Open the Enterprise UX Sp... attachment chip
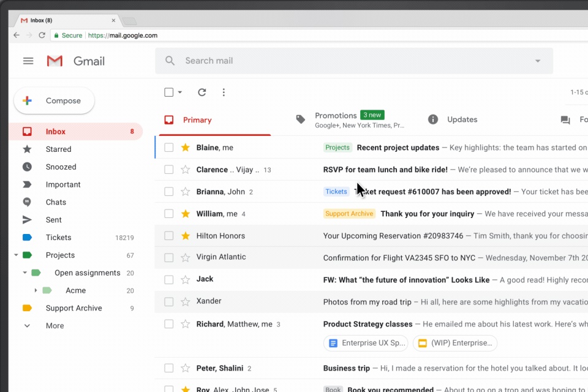Viewport: 588px width, 392px height. (366, 343)
